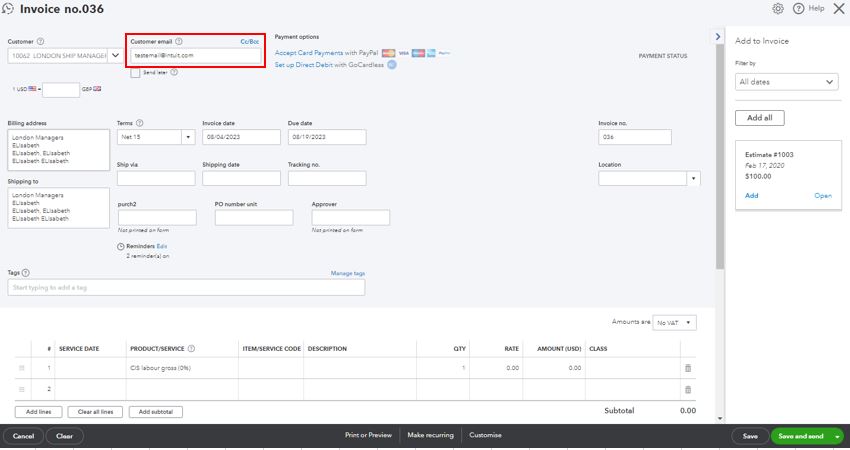This screenshot has height=450, width=850.
Task: Enable the Send later checkbox
Action: 135,73
